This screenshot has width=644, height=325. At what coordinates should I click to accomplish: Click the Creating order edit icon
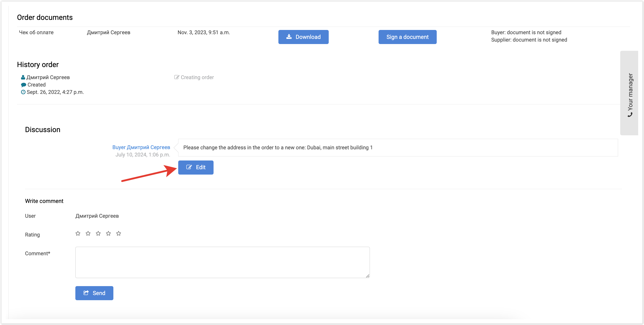point(176,77)
